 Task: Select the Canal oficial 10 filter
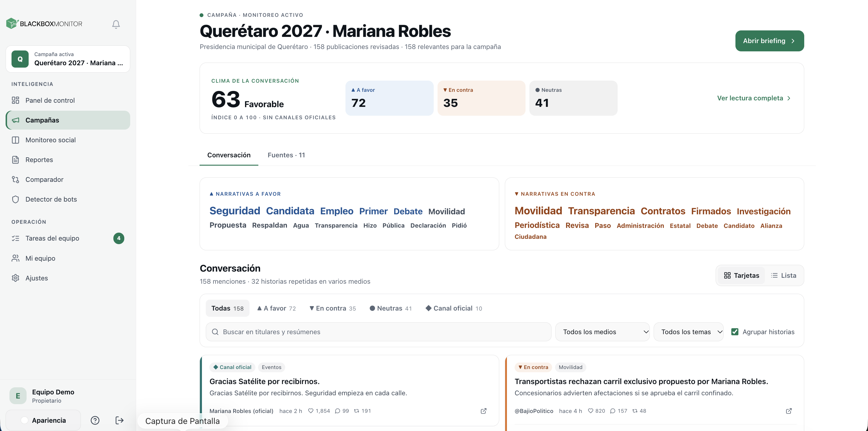tap(454, 308)
